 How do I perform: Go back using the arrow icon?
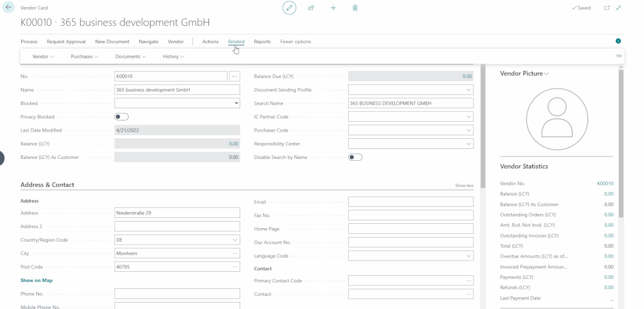point(8,8)
